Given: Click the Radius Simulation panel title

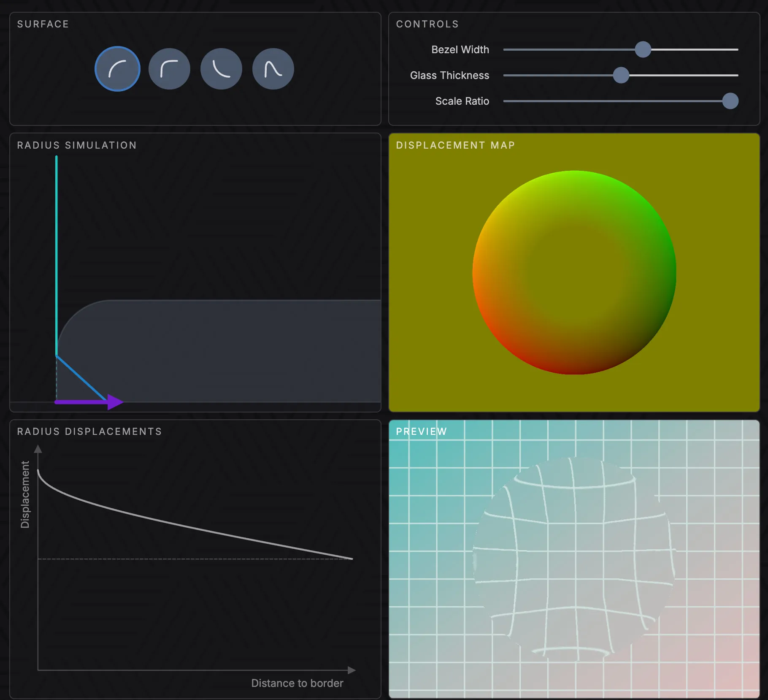Looking at the screenshot, I should (77, 145).
